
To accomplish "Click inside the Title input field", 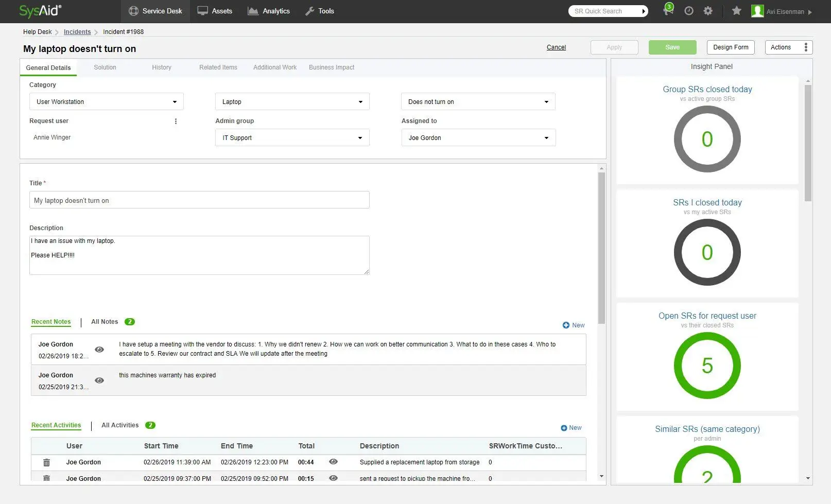I will 199,200.
